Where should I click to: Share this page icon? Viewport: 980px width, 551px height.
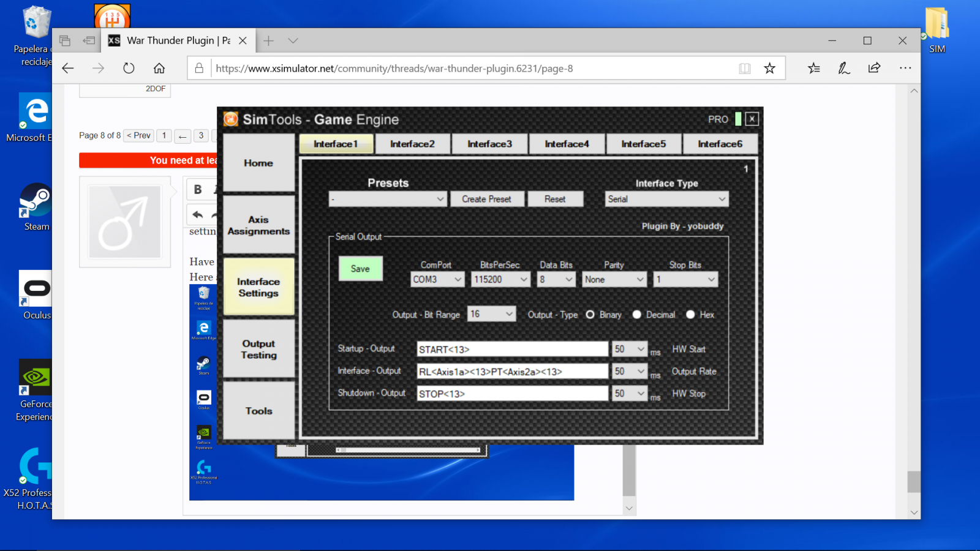pos(874,69)
